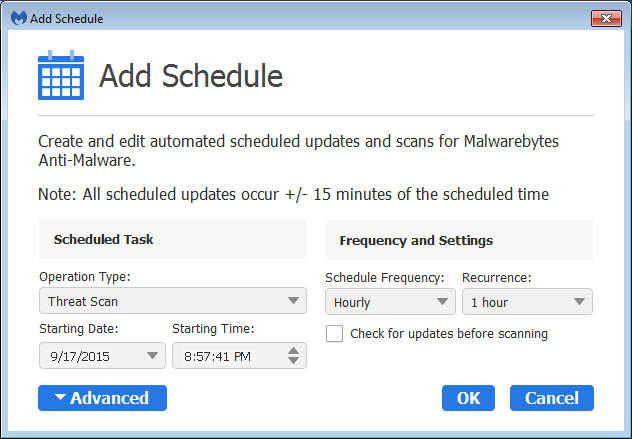Confirm schedule with OK button

point(468,398)
